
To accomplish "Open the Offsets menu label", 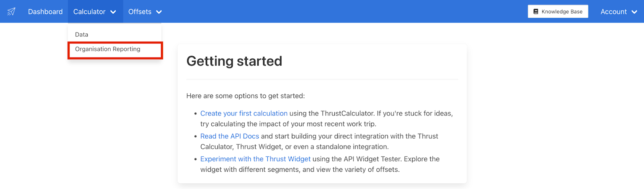I will coord(140,12).
